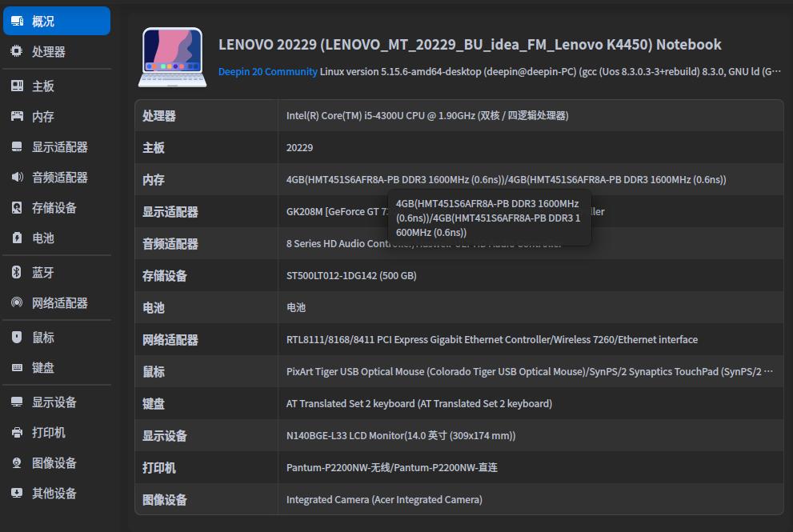Open the 其他设备 (other devices) icon

coord(17,493)
